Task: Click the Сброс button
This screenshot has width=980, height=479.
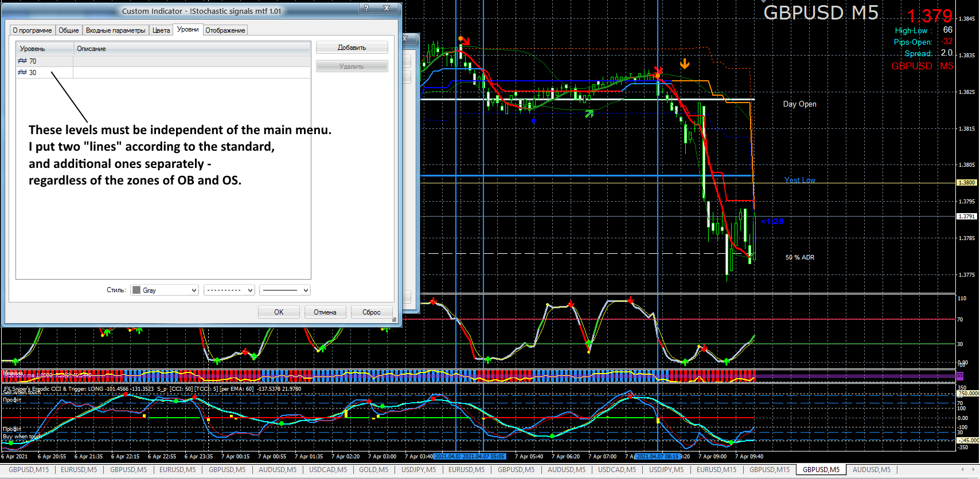Action: (x=372, y=312)
